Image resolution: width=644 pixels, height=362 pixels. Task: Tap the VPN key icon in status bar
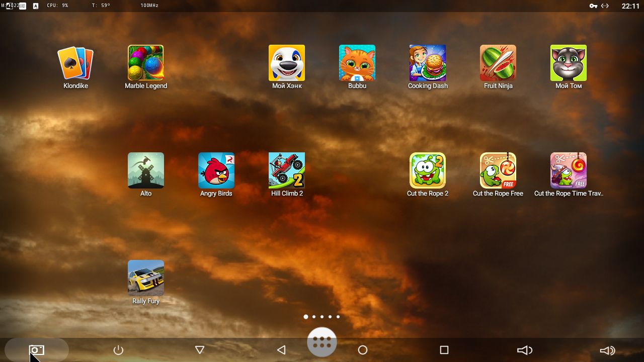(593, 6)
